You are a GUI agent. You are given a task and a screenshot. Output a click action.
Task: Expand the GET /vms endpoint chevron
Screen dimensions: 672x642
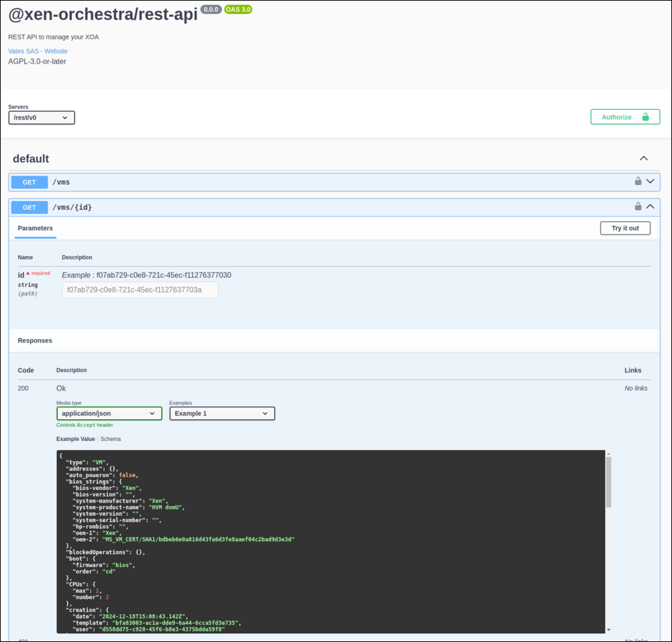650,182
